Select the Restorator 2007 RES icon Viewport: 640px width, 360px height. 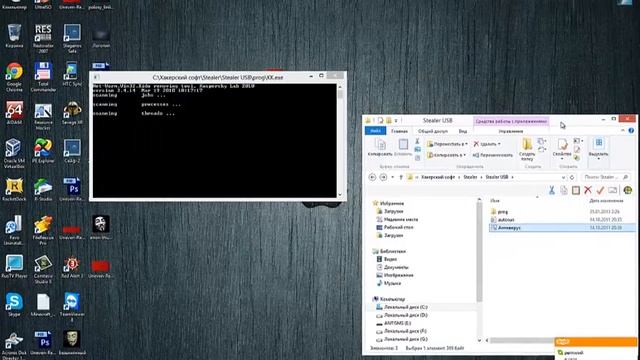pyautogui.click(x=43, y=38)
